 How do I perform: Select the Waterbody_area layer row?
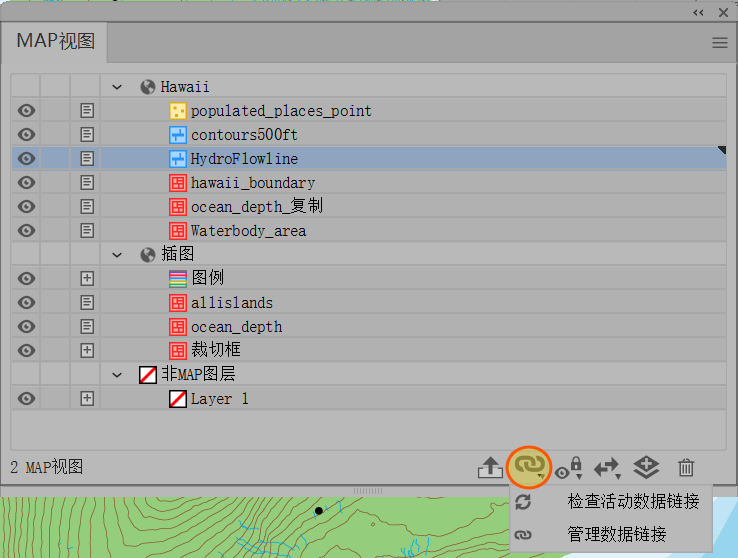pyautogui.click(x=369, y=231)
